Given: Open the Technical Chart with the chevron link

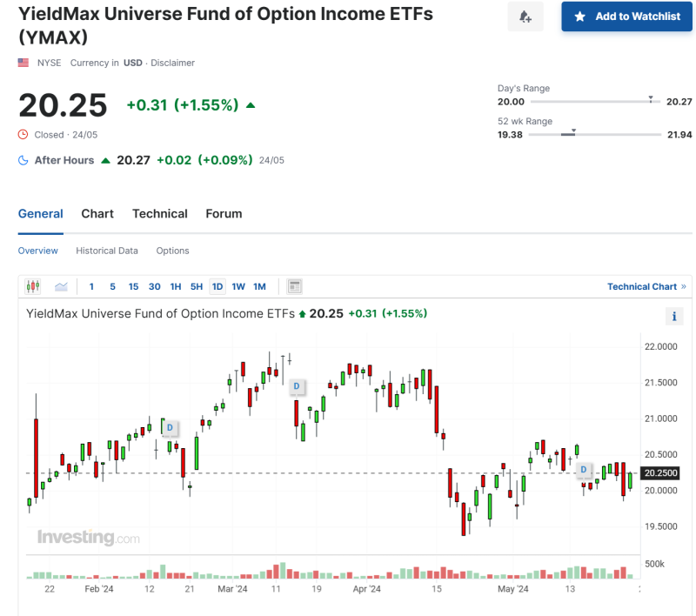Looking at the screenshot, I should 647,286.
